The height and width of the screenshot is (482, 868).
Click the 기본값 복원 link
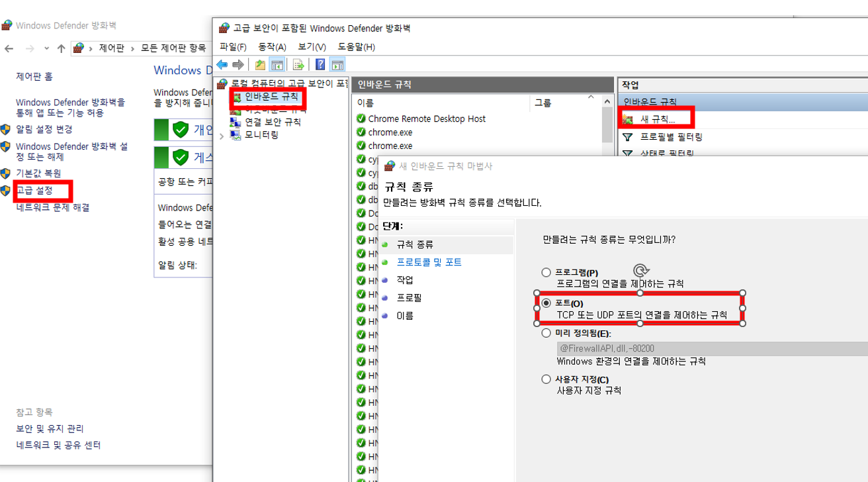pos(38,173)
